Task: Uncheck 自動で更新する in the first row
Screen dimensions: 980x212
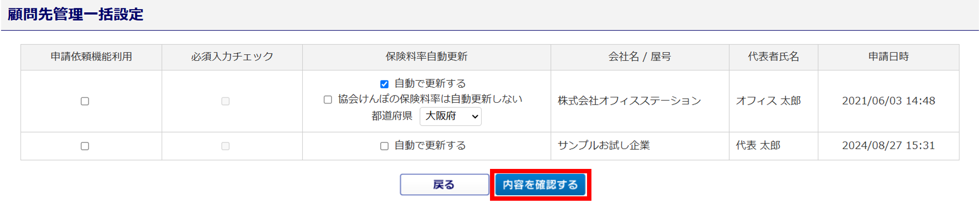Action: click(384, 84)
